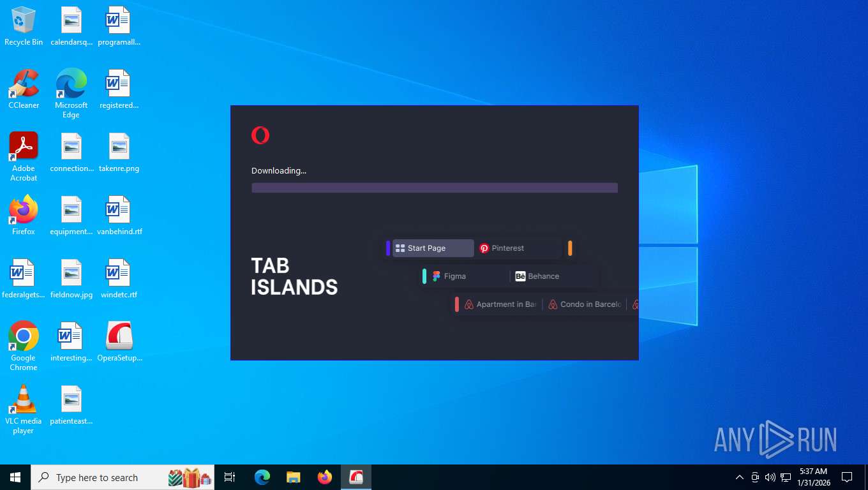Launch the Google Chrome desktop shortcut

(x=24, y=346)
